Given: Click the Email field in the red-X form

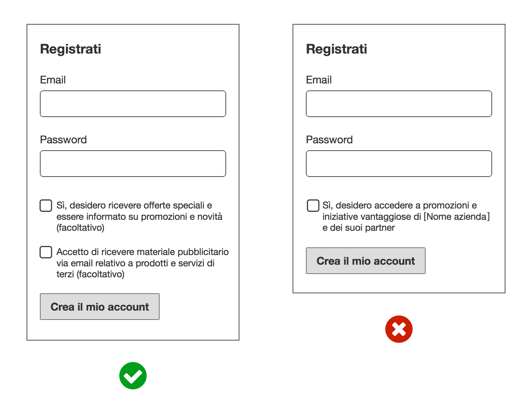Looking at the screenshot, I should [399, 104].
